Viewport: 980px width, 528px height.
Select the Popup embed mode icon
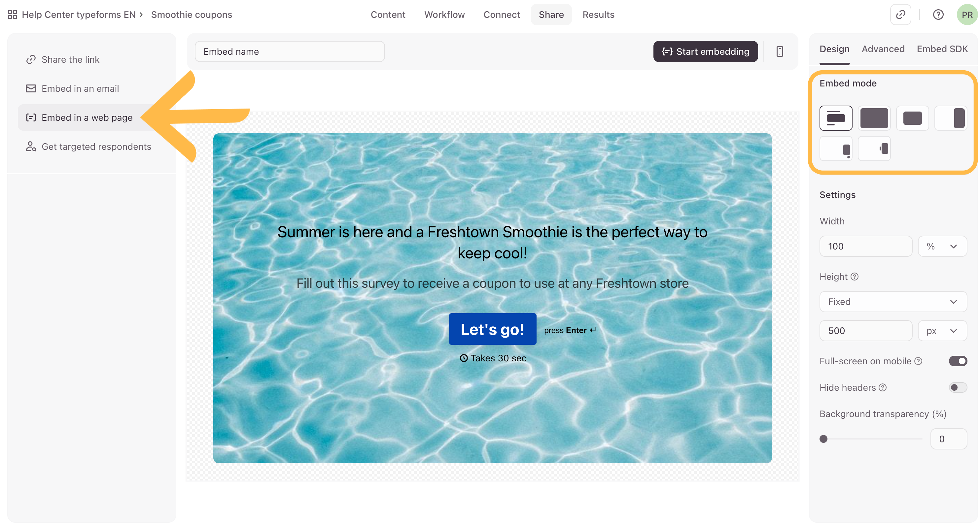pos(912,118)
